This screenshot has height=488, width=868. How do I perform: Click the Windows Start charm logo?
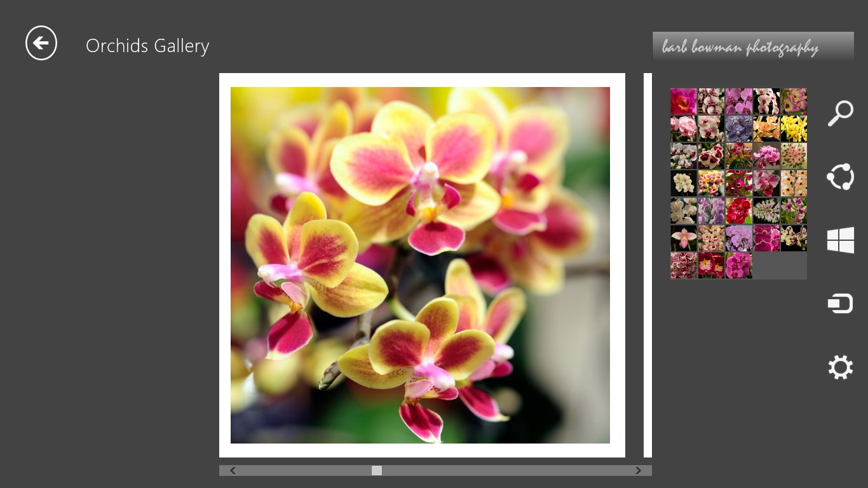click(840, 240)
